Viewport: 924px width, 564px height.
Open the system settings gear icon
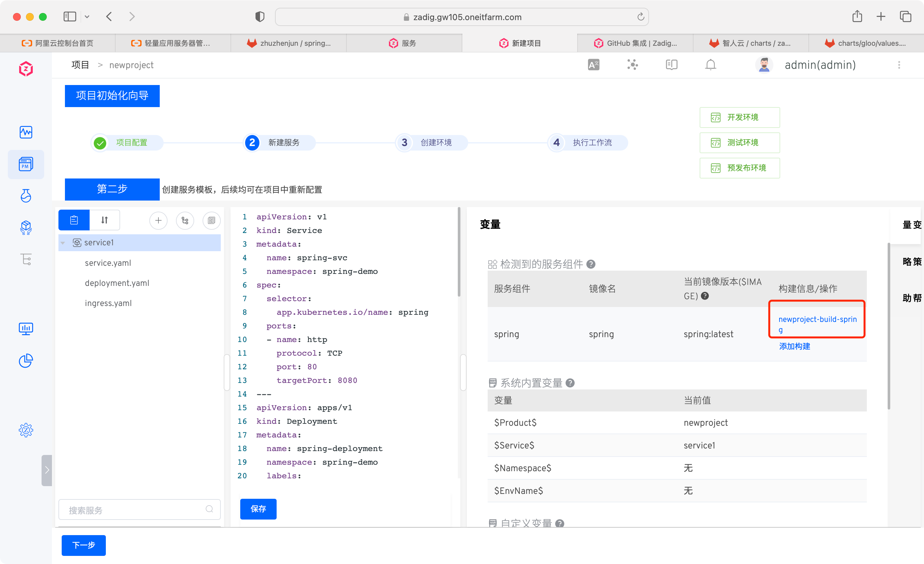click(26, 430)
